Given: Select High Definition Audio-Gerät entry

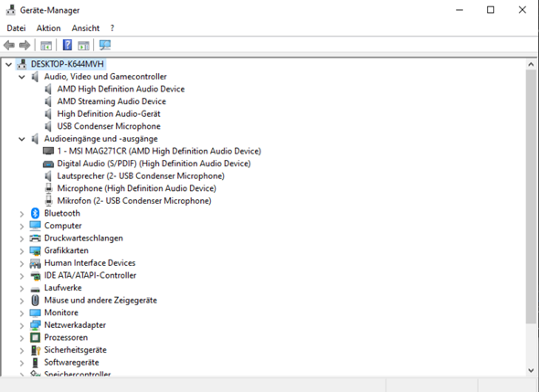Looking at the screenshot, I should (109, 114).
